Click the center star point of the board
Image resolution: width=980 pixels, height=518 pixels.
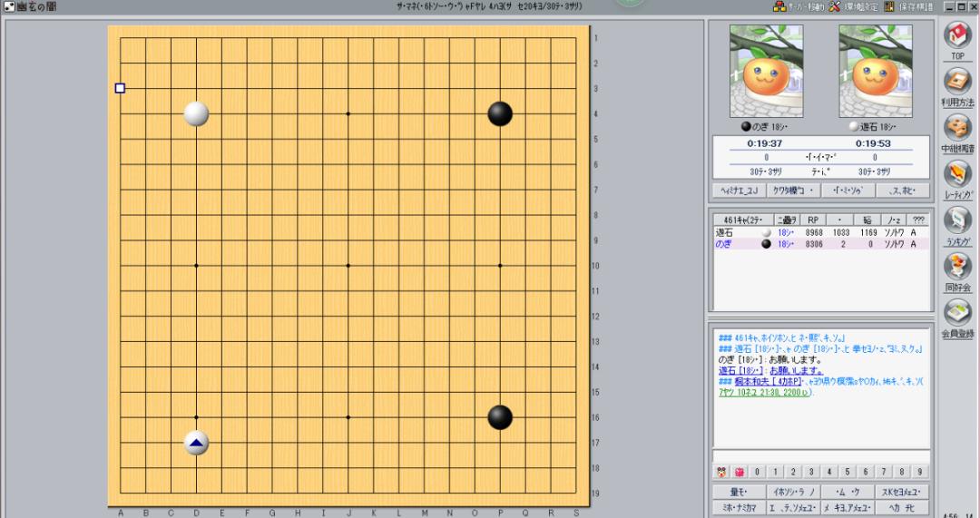pyautogui.click(x=348, y=266)
